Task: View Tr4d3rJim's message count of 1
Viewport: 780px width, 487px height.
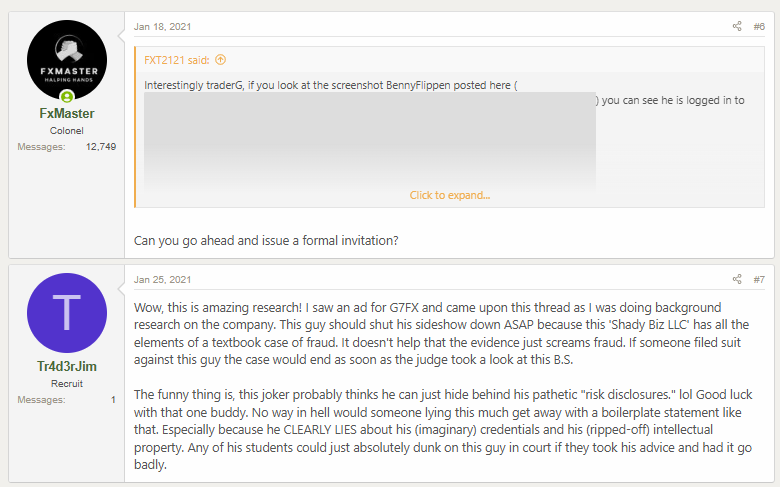Action: point(113,399)
